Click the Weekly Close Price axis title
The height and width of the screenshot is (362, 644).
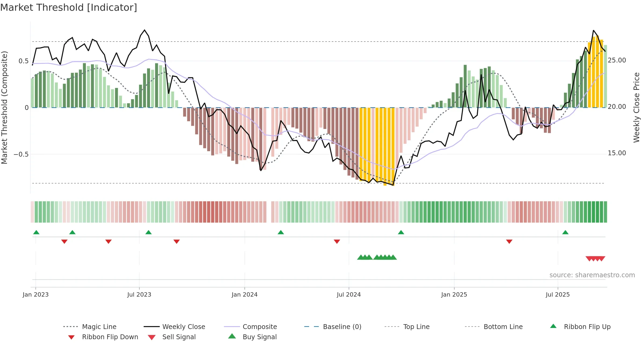point(636,108)
